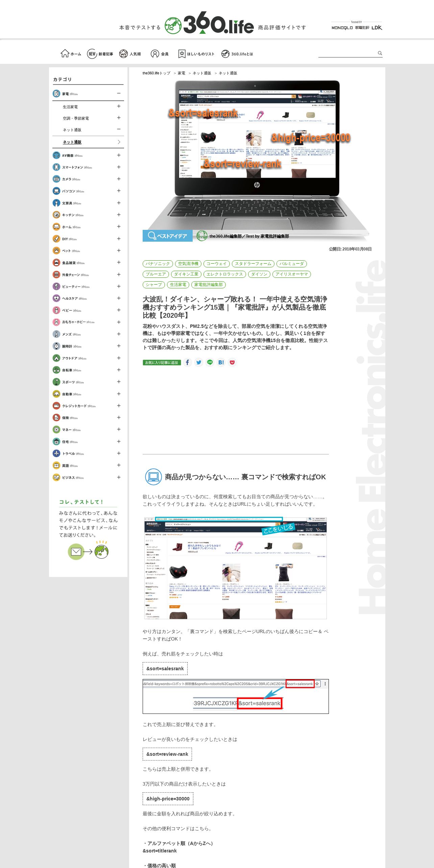The width and height of the screenshot is (434, 868).
Task: Share article on LINE
Action: [210, 362]
